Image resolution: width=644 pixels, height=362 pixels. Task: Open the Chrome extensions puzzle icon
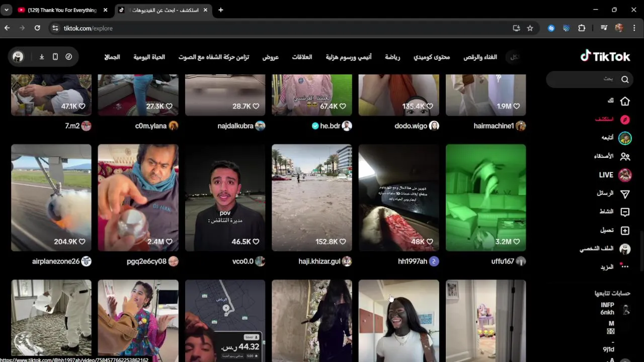pyautogui.click(x=582, y=28)
